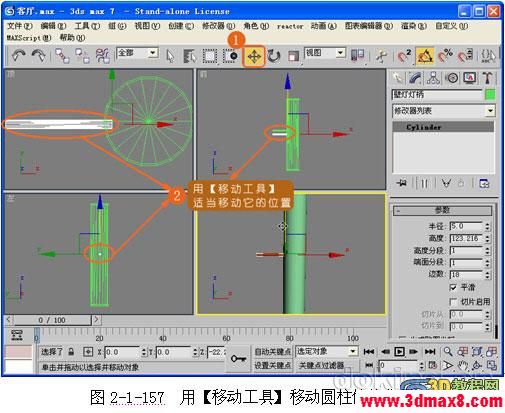The height and width of the screenshot is (413, 505).
Task: Toggle the Angle Snap icon
Action: (424, 56)
